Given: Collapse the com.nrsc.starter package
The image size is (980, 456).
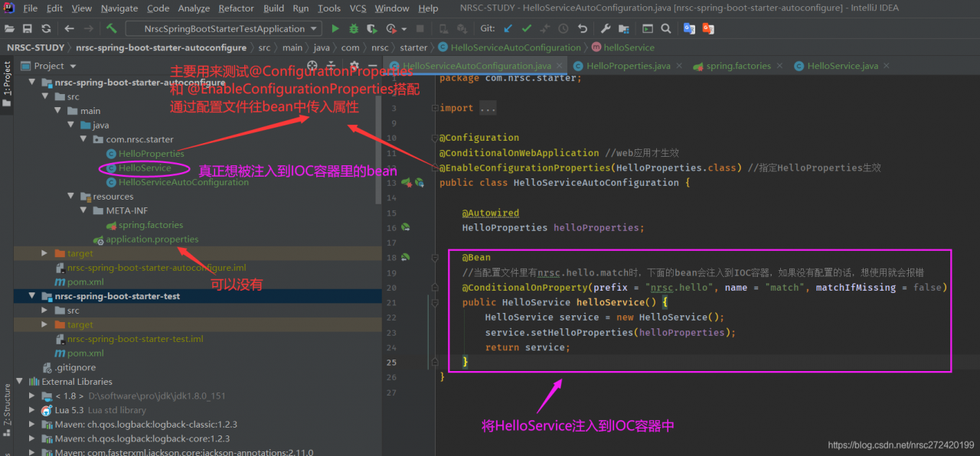Looking at the screenshot, I should 83,140.
